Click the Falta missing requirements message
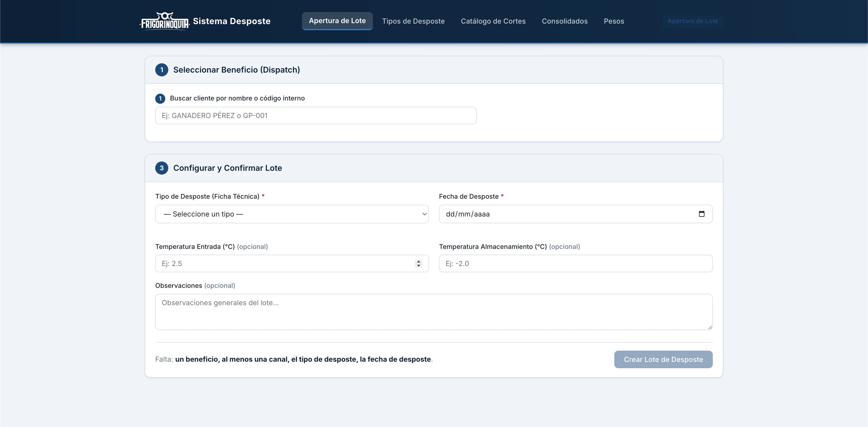868x427 pixels. point(294,359)
